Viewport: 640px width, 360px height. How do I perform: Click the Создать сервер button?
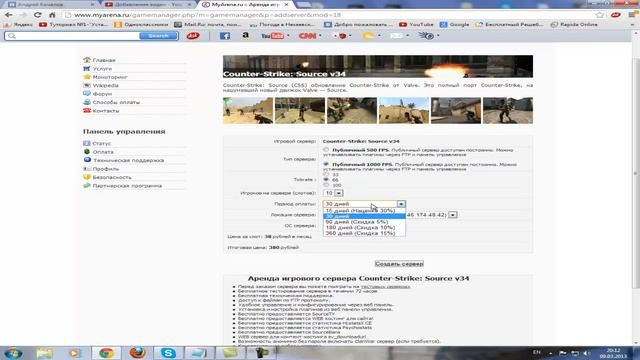tap(399, 264)
